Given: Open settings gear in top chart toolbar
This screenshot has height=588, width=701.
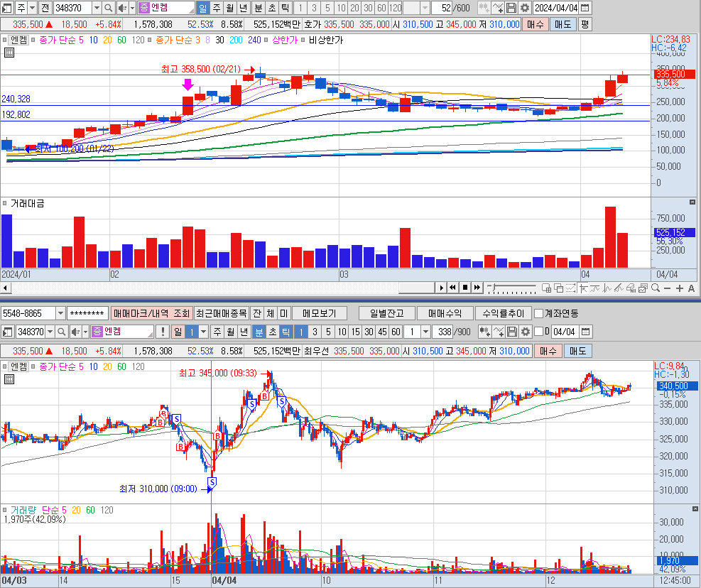Looking at the screenshot, I should pyautogui.click(x=525, y=8).
